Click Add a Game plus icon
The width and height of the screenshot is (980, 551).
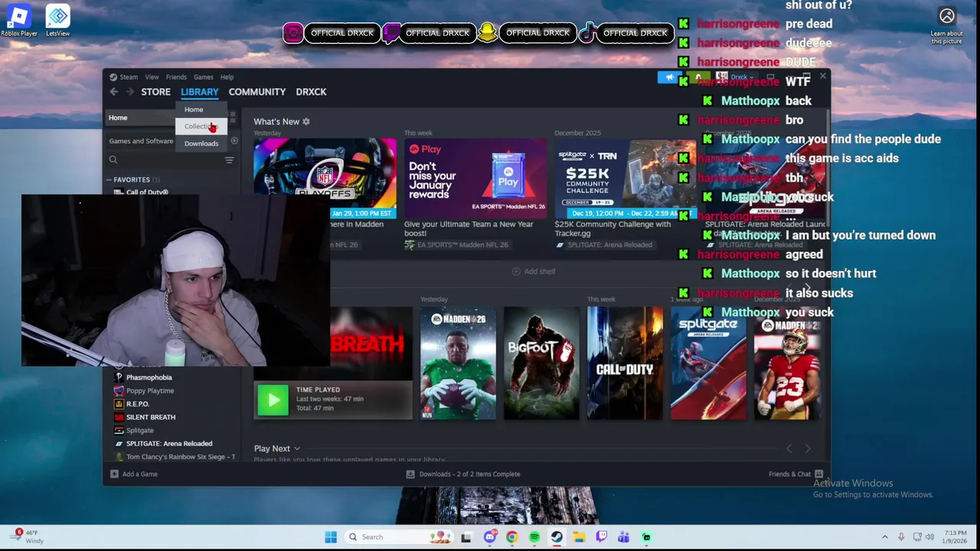(x=114, y=474)
